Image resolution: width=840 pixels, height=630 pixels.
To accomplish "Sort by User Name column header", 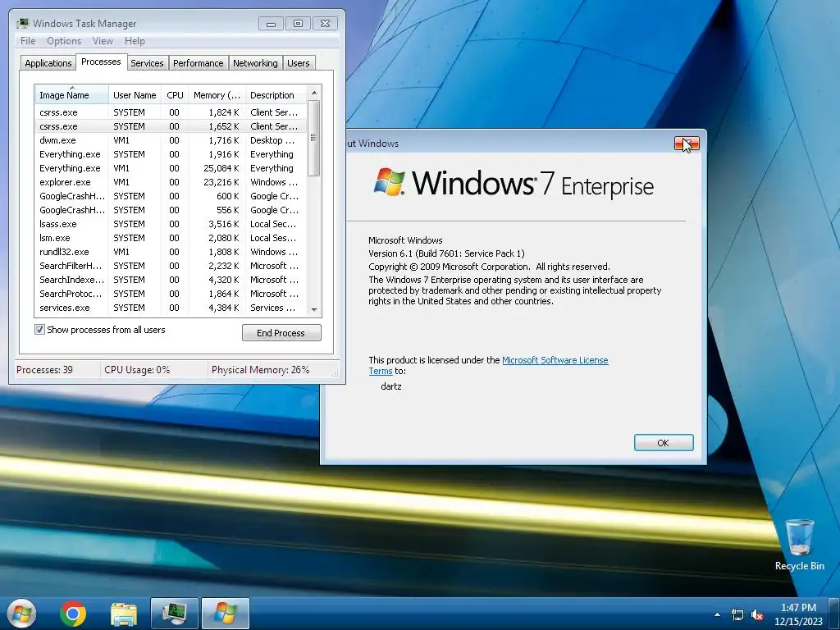I will (x=135, y=95).
